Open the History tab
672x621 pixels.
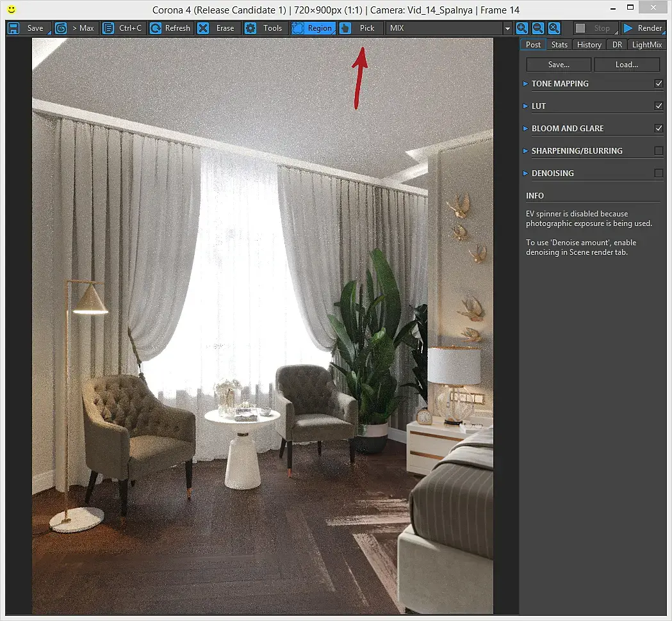pyautogui.click(x=589, y=45)
